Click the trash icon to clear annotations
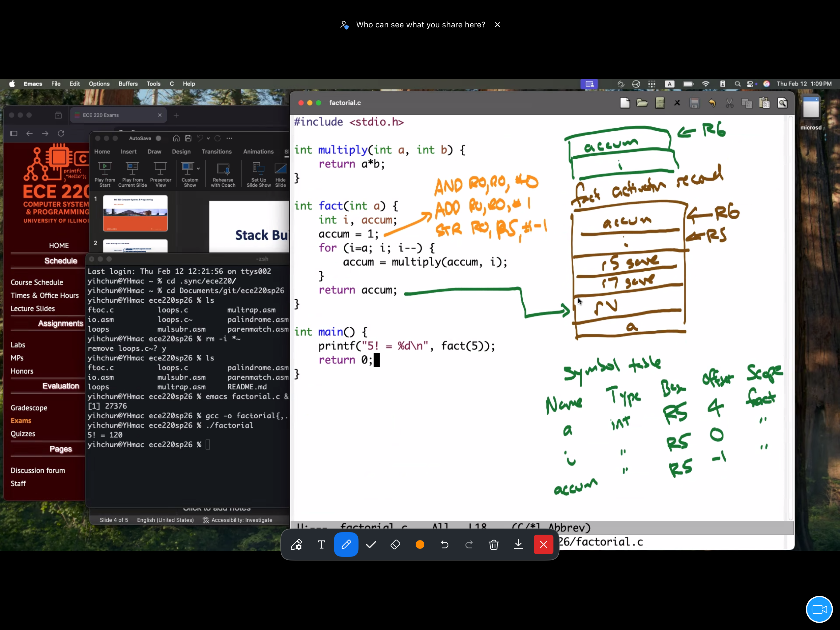 [x=493, y=544]
